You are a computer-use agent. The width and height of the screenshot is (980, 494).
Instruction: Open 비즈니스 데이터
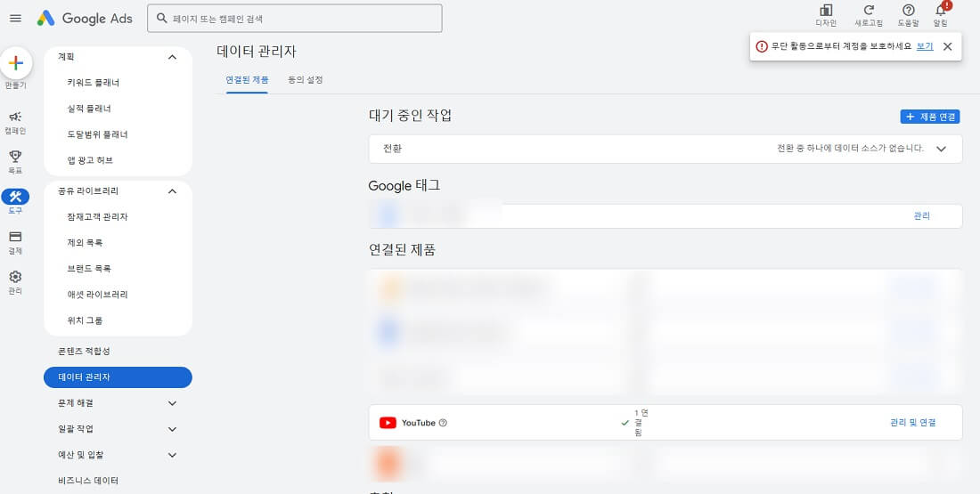(88, 481)
